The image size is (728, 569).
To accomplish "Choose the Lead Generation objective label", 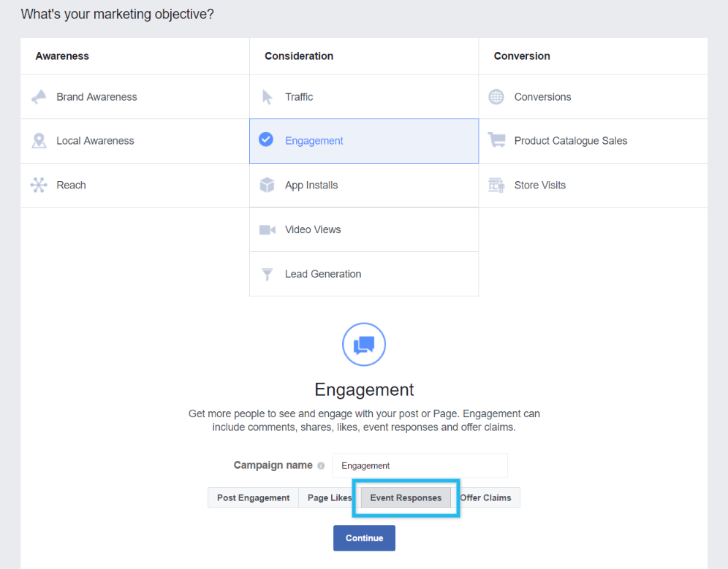I will pyautogui.click(x=323, y=275).
